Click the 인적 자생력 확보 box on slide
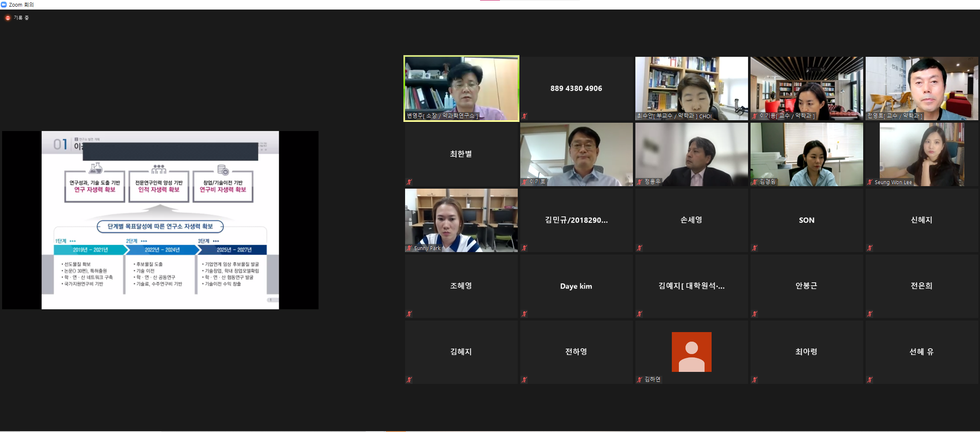This screenshot has width=980, height=432. [x=159, y=187]
